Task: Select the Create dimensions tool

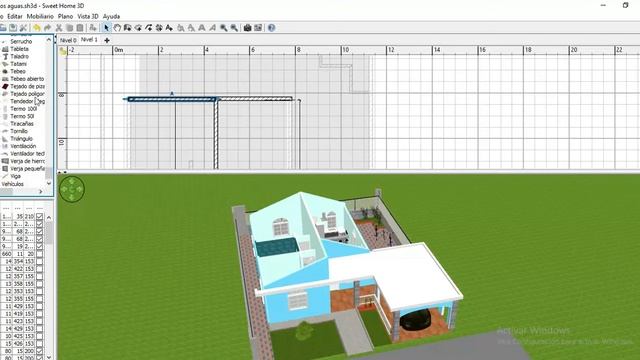Action: pos(159,28)
